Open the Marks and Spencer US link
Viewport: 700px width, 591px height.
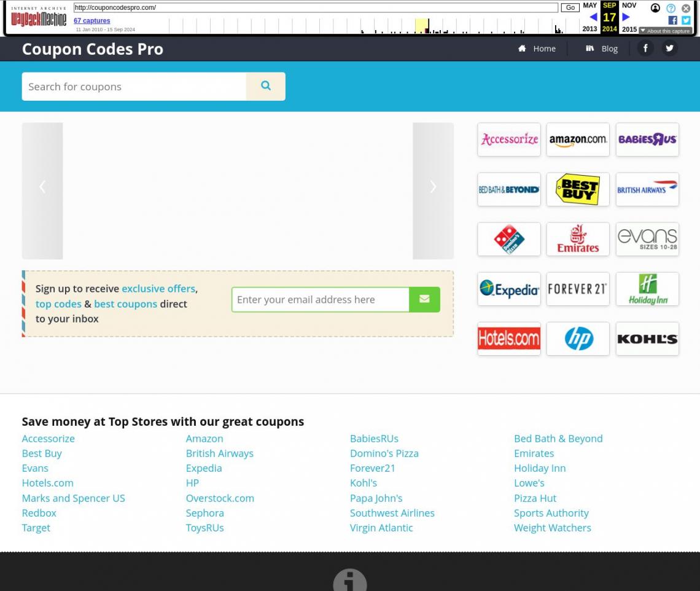pos(73,498)
